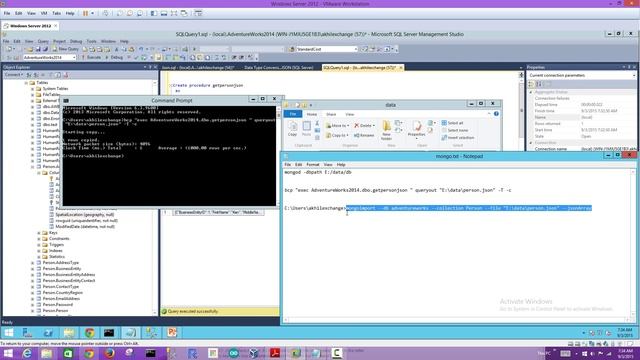640x360 pixels.
Task: Click highlighted mongoimport command text in Notepad
Action: (x=469, y=208)
